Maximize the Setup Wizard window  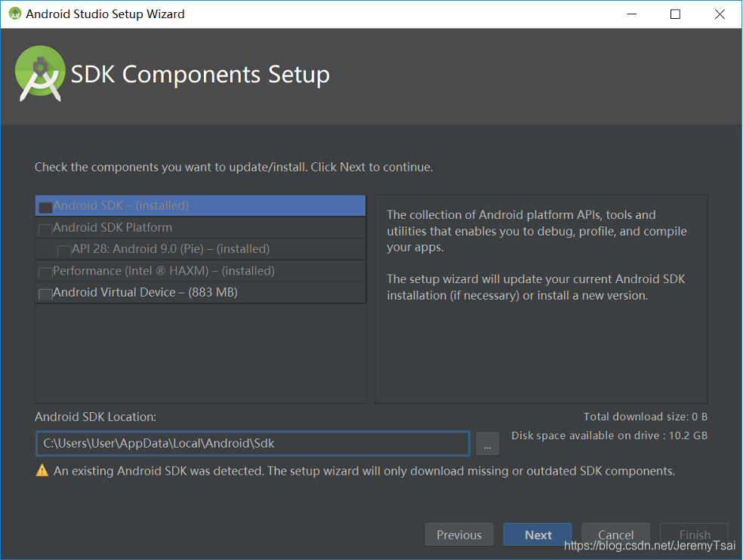point(675,14)
